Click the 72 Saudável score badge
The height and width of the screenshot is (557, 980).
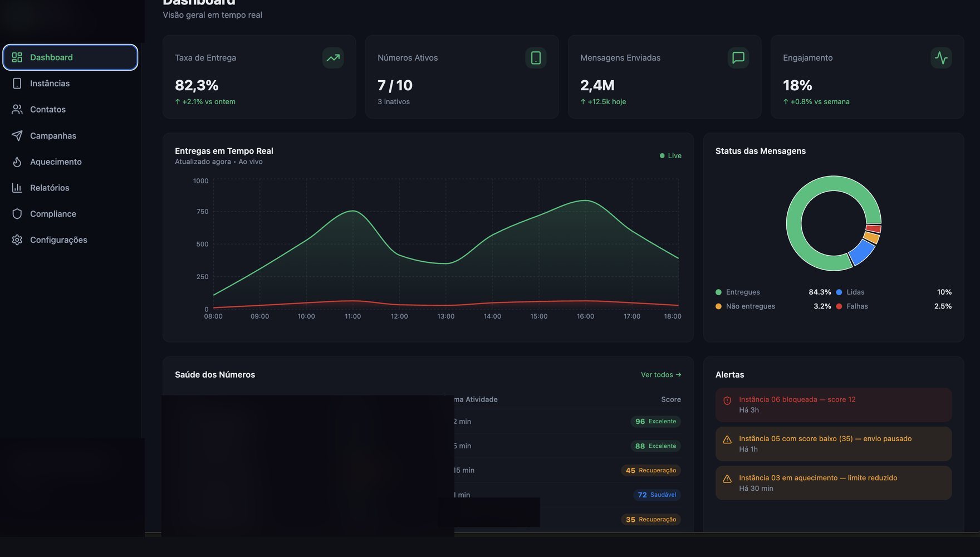tap(657, 495)
